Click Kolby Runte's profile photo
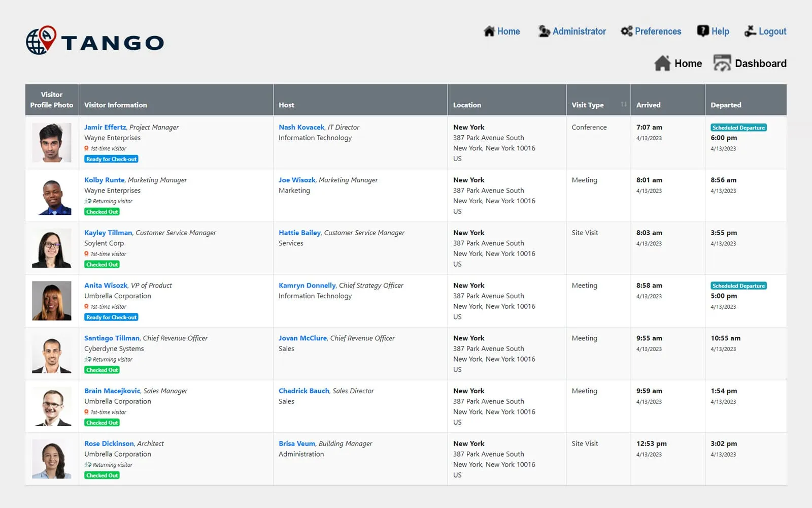This screenshot has width=812, height=508. click(52, 196)
